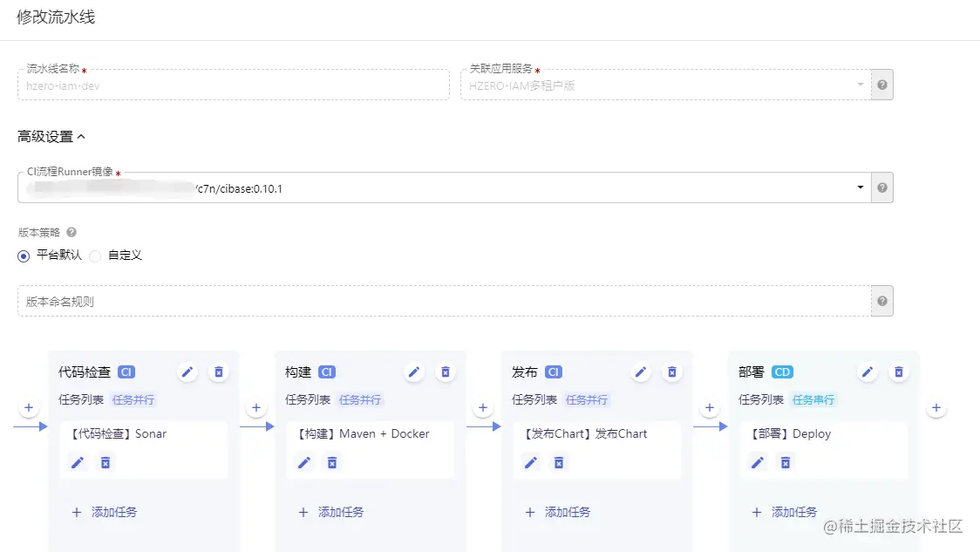Screen dimensions: 980x552
Task: Open the 关联应用服务 dropdown
Action: [861, 85]
